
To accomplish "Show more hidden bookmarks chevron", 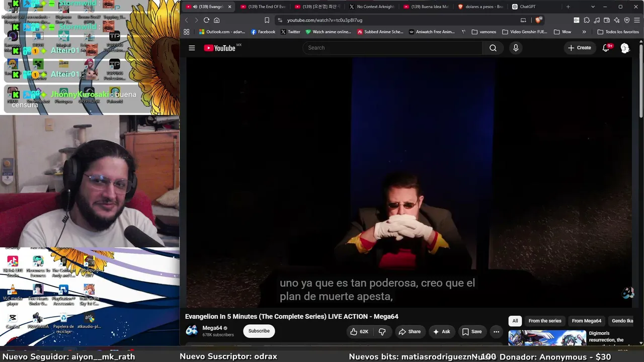I will pos(584,32).
